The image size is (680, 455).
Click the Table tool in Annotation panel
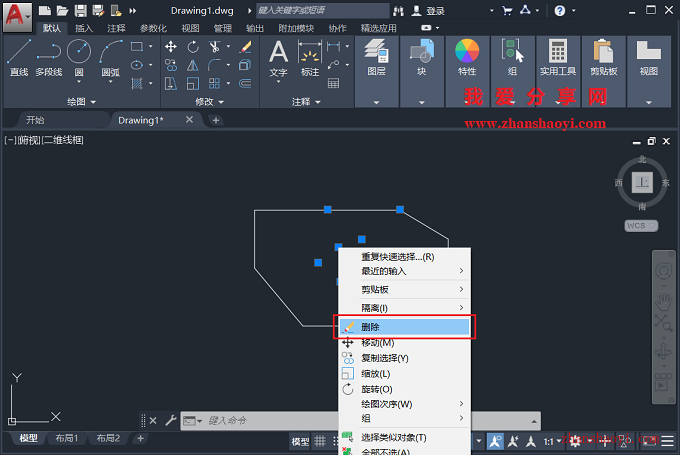[x=333, y=83]
